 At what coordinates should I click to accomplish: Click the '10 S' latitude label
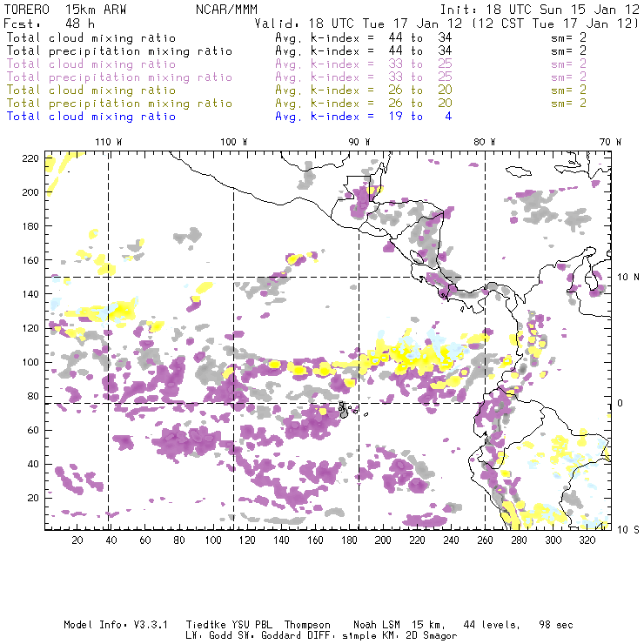[x=628, y=530]
